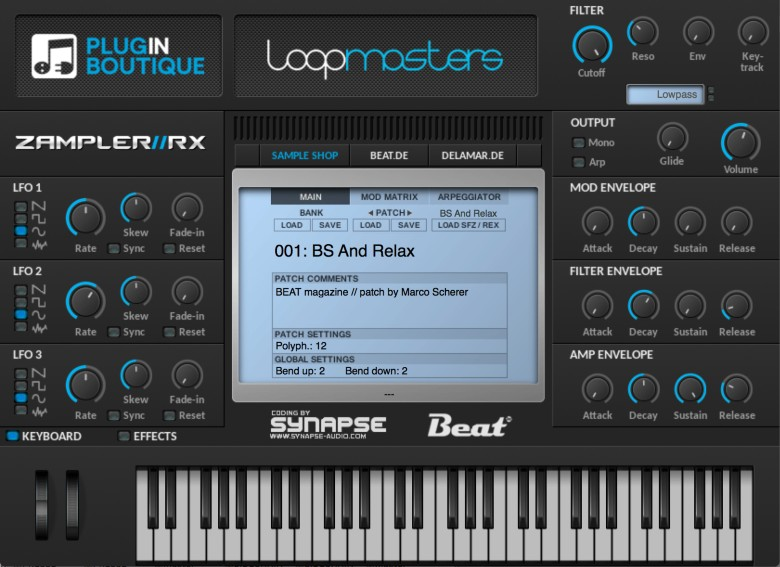
Task: Click the pitch bend wheel
Action: (x=42, y=504)
